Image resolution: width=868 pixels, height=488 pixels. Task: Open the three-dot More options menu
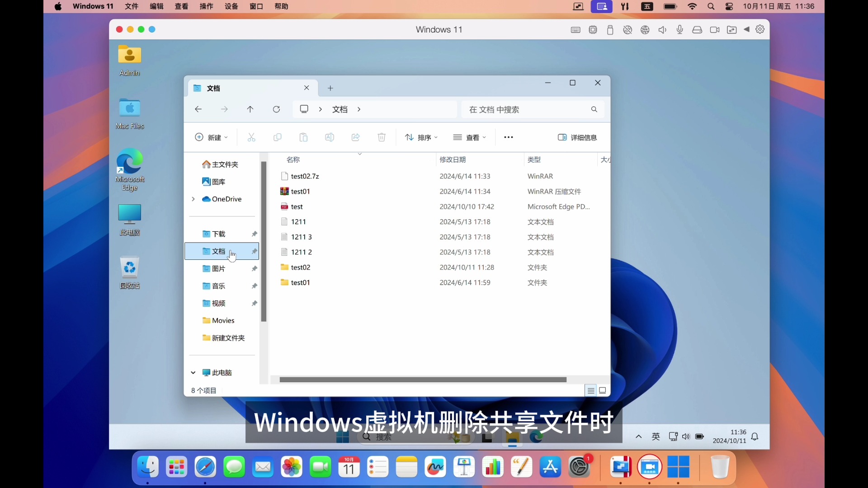(x=509, y=137)
